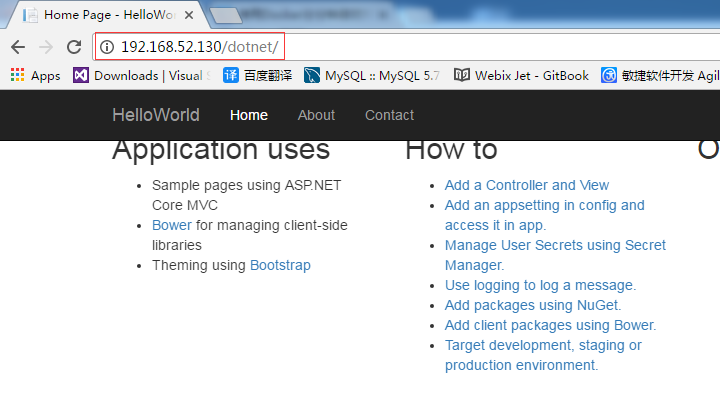
Task: Reload the page with refresh icon
Action: point(74,47)
